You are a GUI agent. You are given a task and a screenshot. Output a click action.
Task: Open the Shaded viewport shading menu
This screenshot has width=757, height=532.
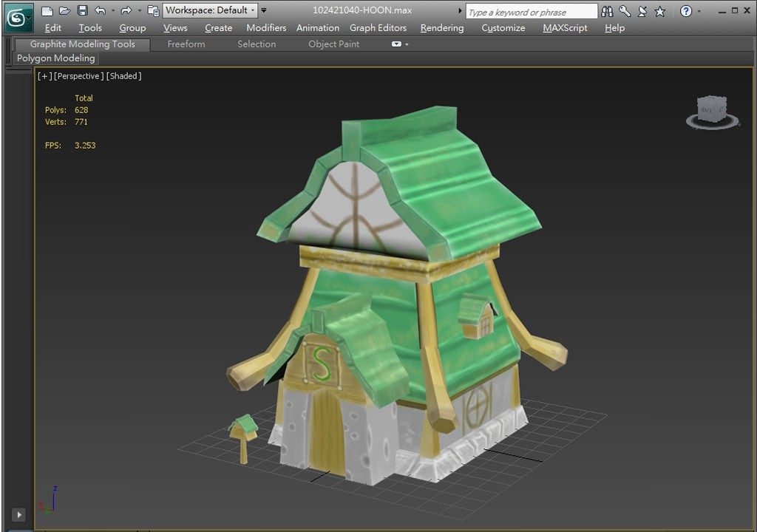pos(124,76)
